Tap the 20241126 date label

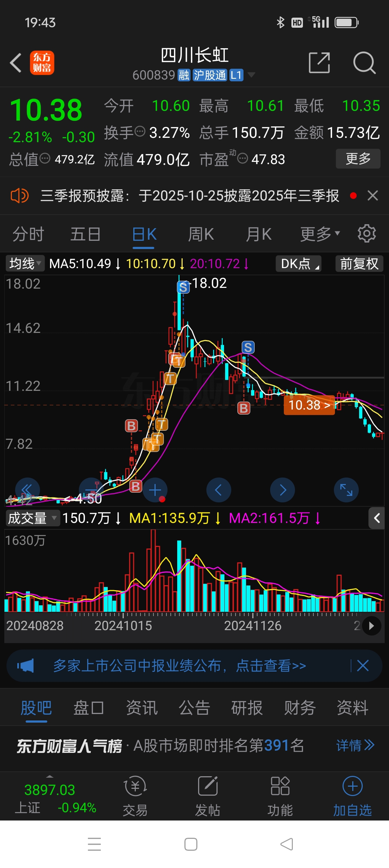tap(253, 626)
